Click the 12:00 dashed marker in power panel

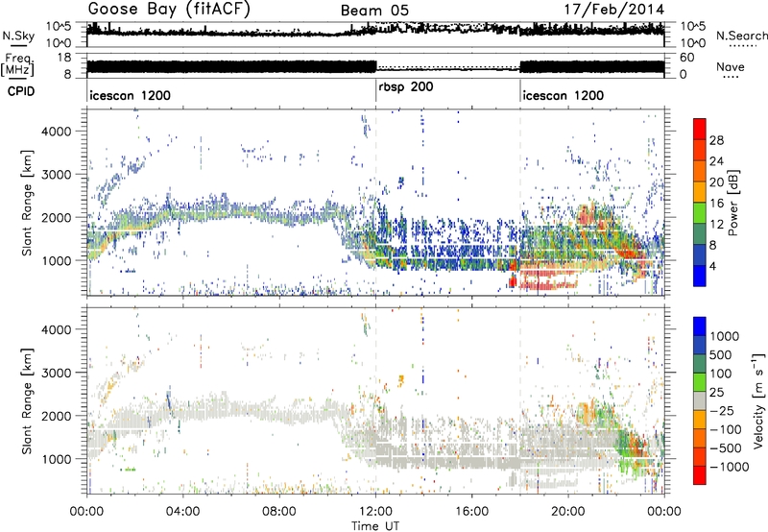point(376,203)
